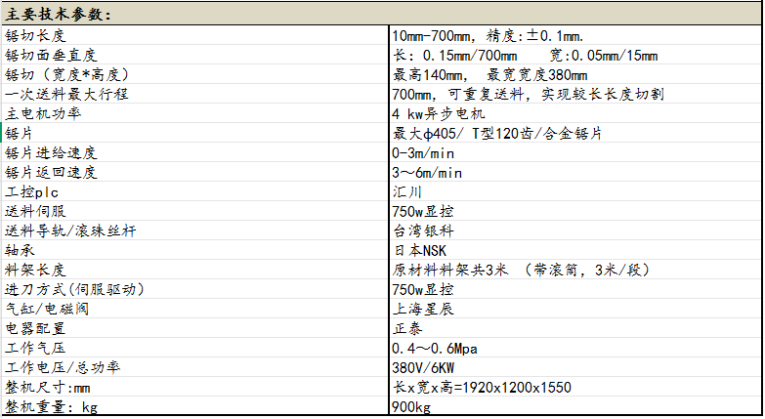The width and height of the screenshot is (765, 419).
Task: Click the 380V/6KW value cell
Action: (427, 367)
